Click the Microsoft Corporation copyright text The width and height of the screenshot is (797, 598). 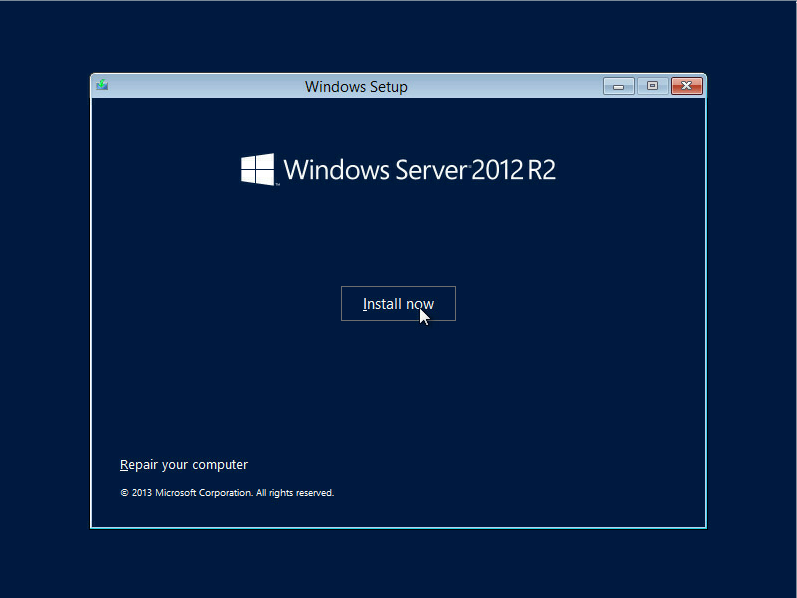227,493
